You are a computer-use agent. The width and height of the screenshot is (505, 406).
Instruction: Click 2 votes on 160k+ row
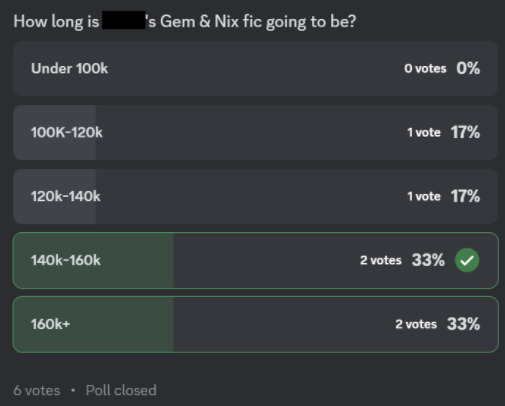click(x=416, y=324)
